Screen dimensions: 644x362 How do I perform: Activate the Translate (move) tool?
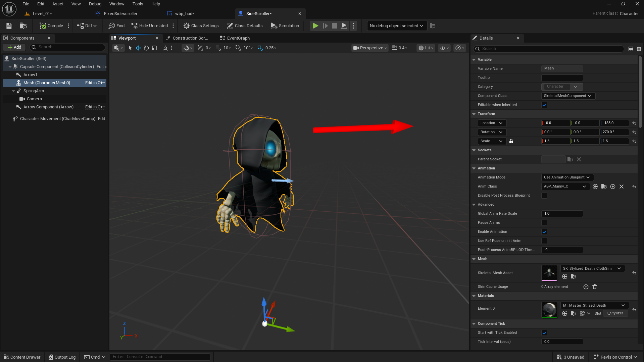tap(138, 48)
